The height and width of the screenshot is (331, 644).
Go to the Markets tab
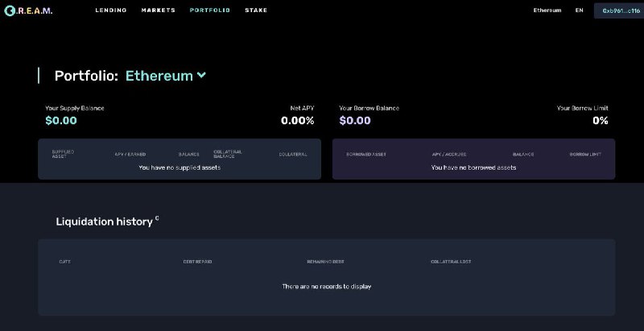pyautogui.click(x=158, y=10)
